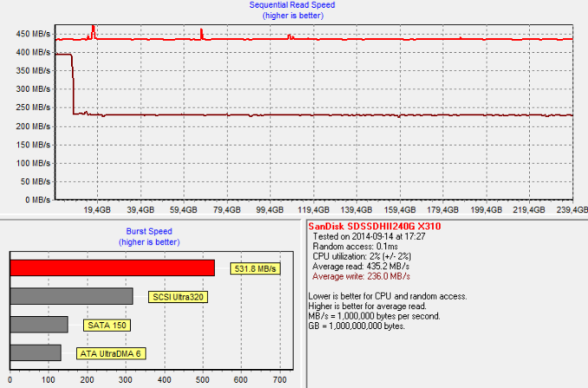Select the Average write: 236.0 MB/s line

(x=361, y=277)
